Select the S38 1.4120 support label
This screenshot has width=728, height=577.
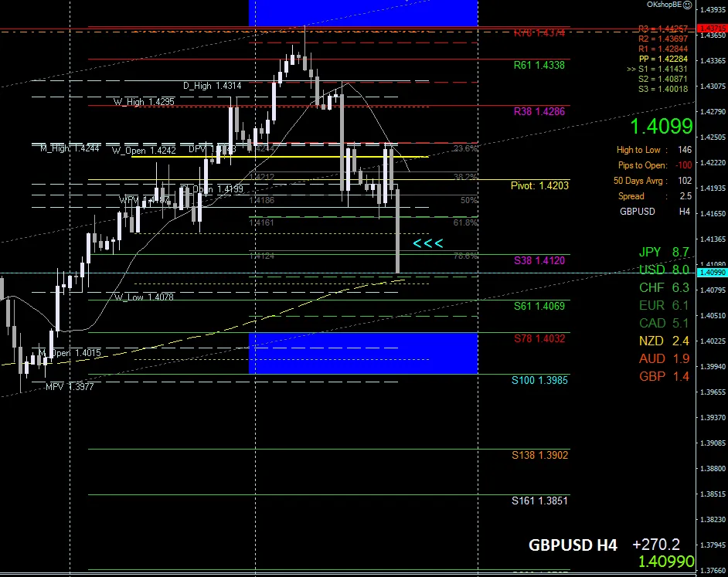point(539,260)
